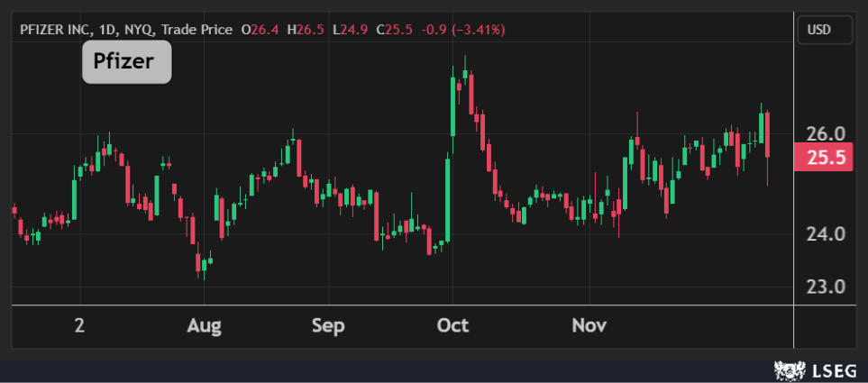Select the Pfizer label box

[x=126, y=62]
